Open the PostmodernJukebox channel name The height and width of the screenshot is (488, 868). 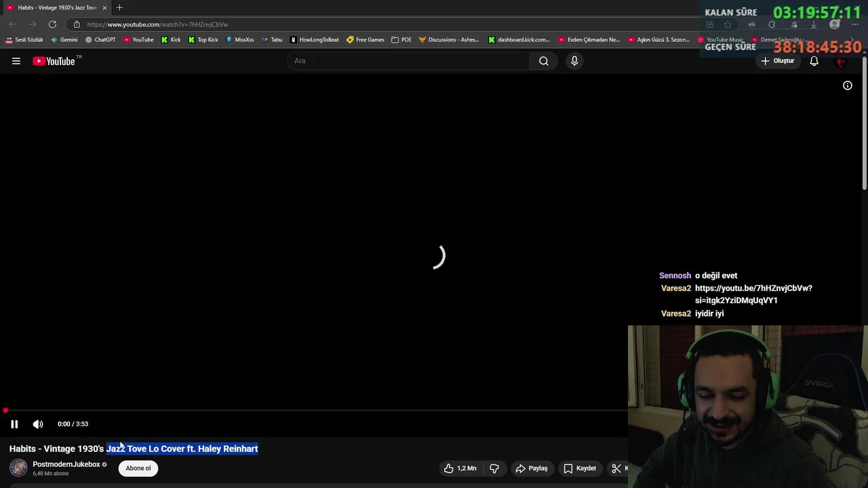(66, 464)
